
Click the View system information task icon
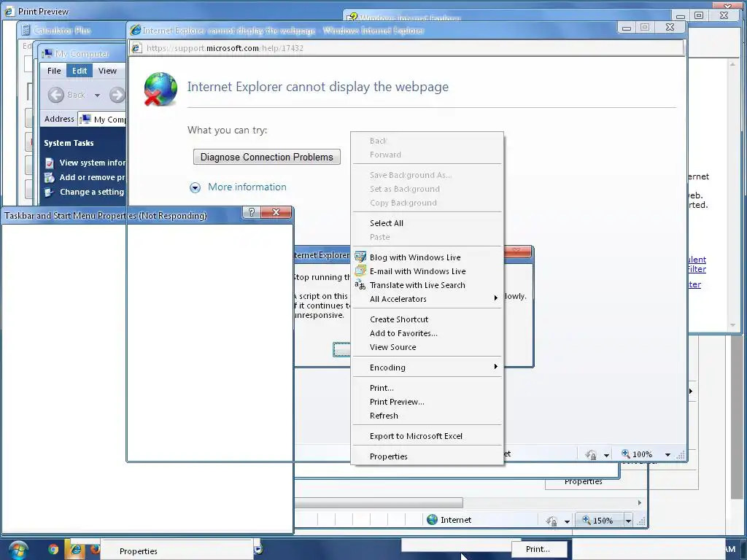coord(50,163)
